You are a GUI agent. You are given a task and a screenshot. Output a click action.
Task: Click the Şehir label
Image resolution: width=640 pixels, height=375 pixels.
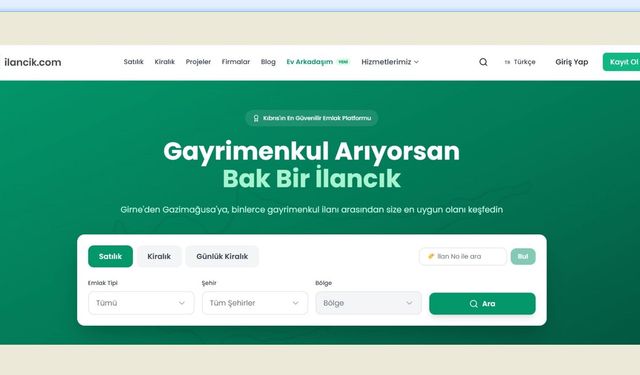[209, 283]
